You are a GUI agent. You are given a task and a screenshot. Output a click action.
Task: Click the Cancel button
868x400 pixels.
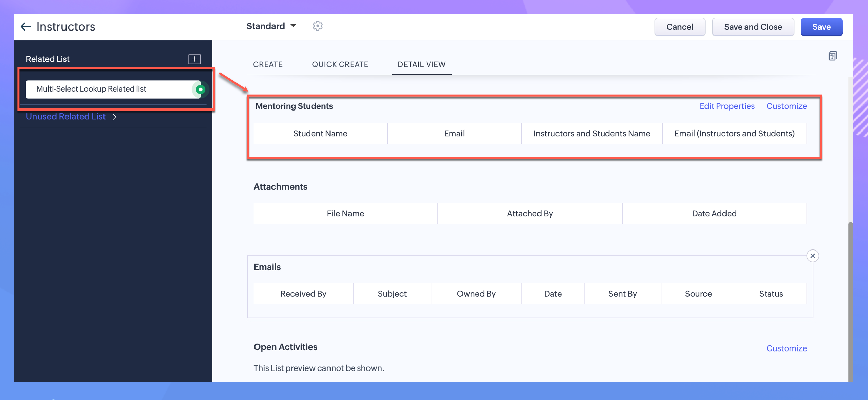pyautogui.click(x=679, y=27)
